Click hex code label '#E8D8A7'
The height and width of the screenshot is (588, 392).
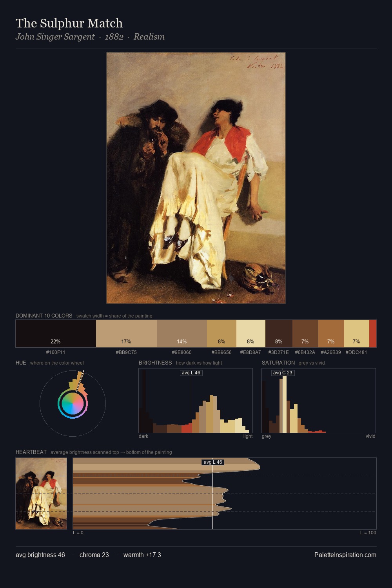click(x=250, y=352)
